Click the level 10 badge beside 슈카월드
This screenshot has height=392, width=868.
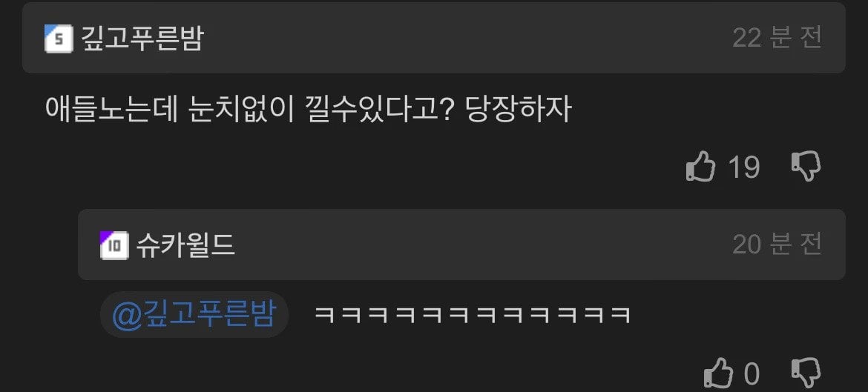click(114, 245)
